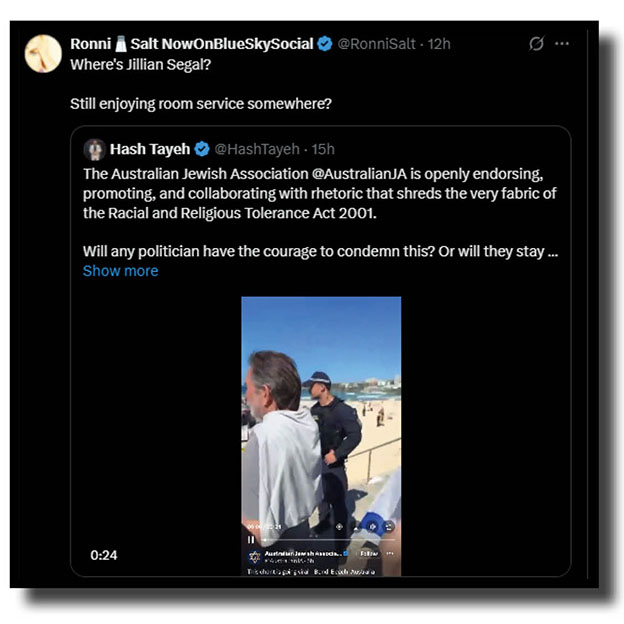Click the Australian Jewish Association logo in video
This screenshot has width=624, height=624.
tap(254, 556)
